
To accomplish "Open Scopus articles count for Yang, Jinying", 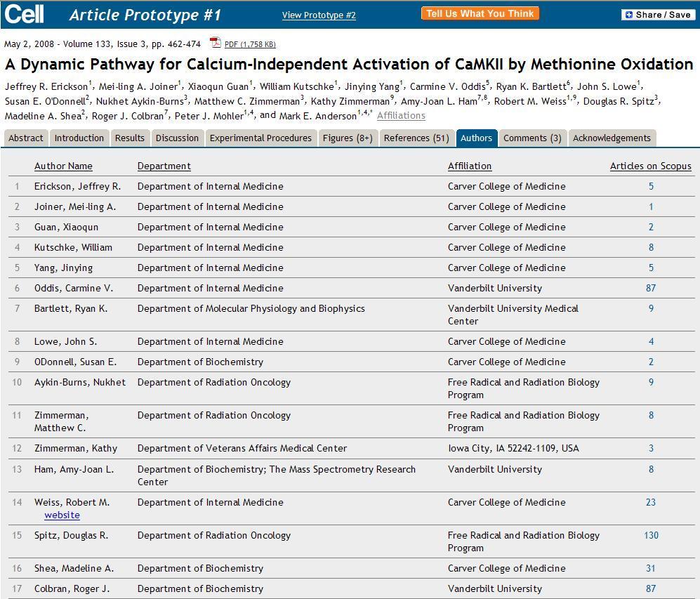I will [x=651, y=268].
